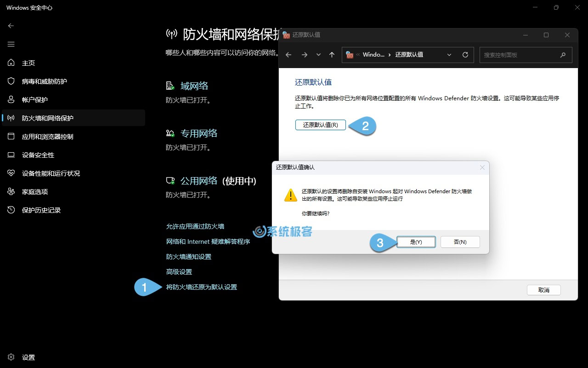This screenshot has height=368, width=588.
Task: Refresh the 还原默认值 Control Panel page
Action: click(x=465, y=55)
